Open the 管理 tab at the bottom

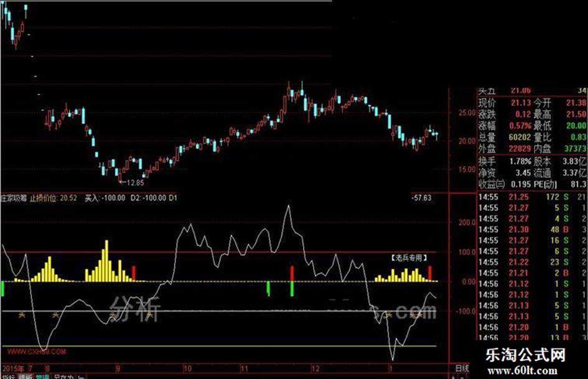(x=42, y=377)
